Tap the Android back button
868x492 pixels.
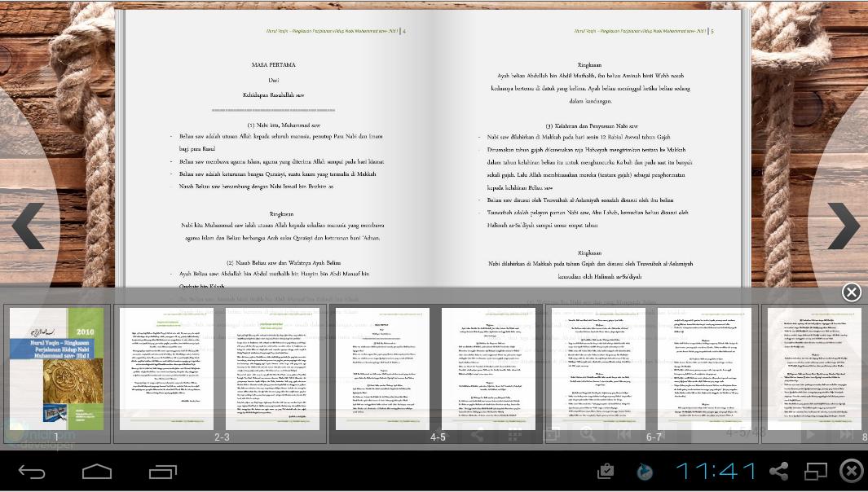pos(32,471)
